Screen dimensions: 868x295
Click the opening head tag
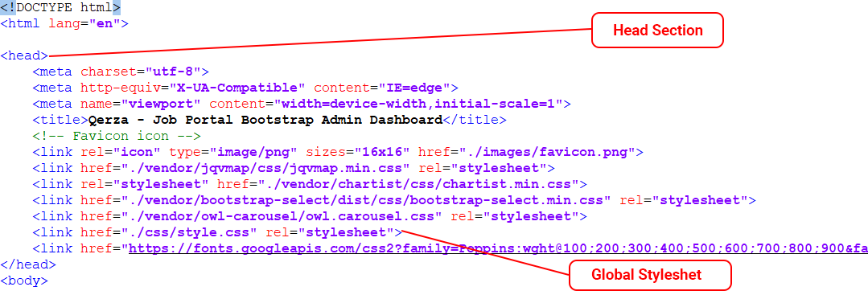coord(24,56)
